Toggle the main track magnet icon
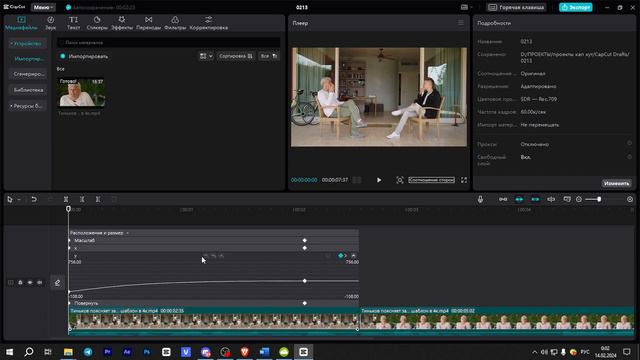Image resolution: width=640 pixels, height=360 pixels. (x=503, y=199)
